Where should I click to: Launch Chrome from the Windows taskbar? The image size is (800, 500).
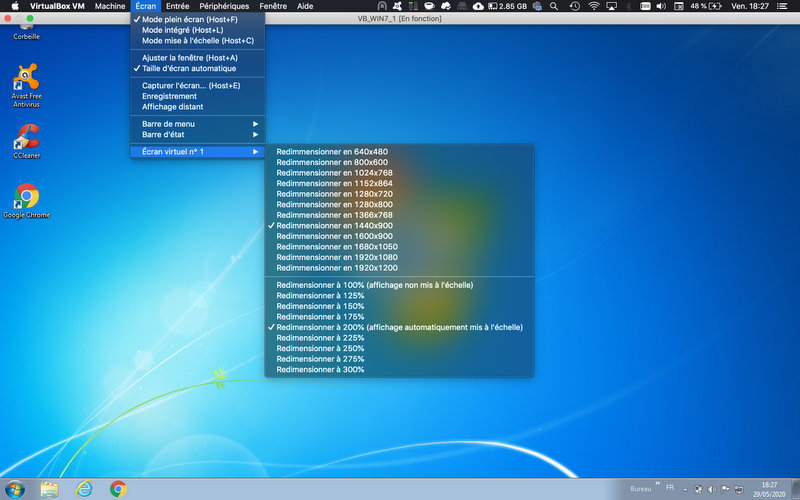118,489
